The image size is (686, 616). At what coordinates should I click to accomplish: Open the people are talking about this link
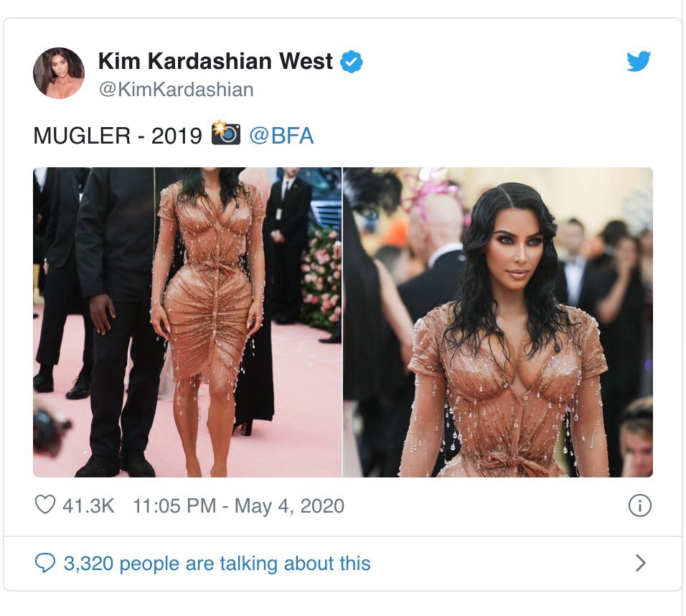245,564
